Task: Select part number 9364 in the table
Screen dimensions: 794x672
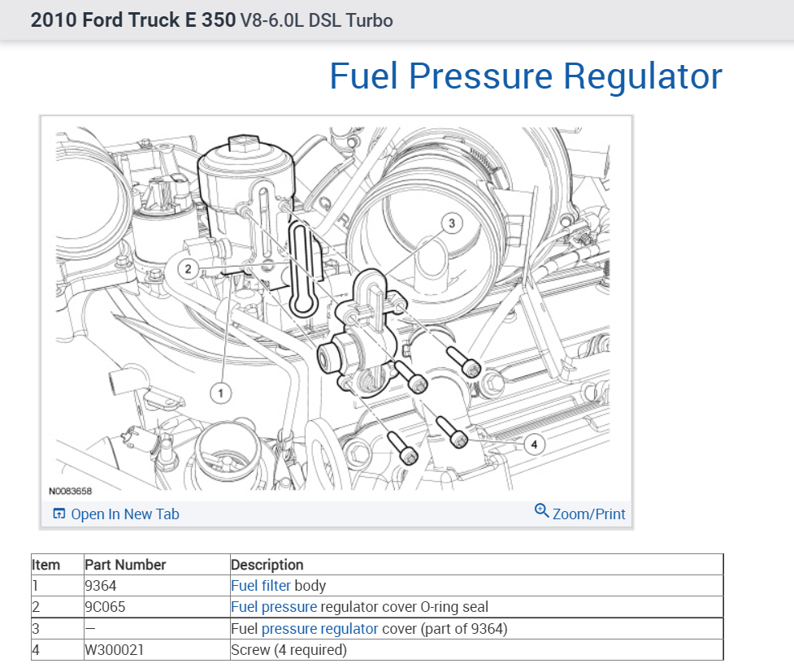Action: 100,585
